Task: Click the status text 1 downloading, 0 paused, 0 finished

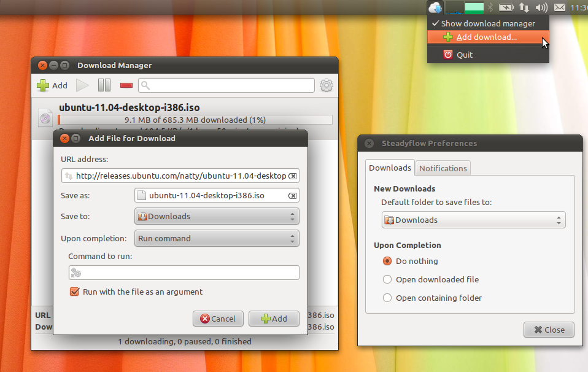Action: click(x=185, y=342)
